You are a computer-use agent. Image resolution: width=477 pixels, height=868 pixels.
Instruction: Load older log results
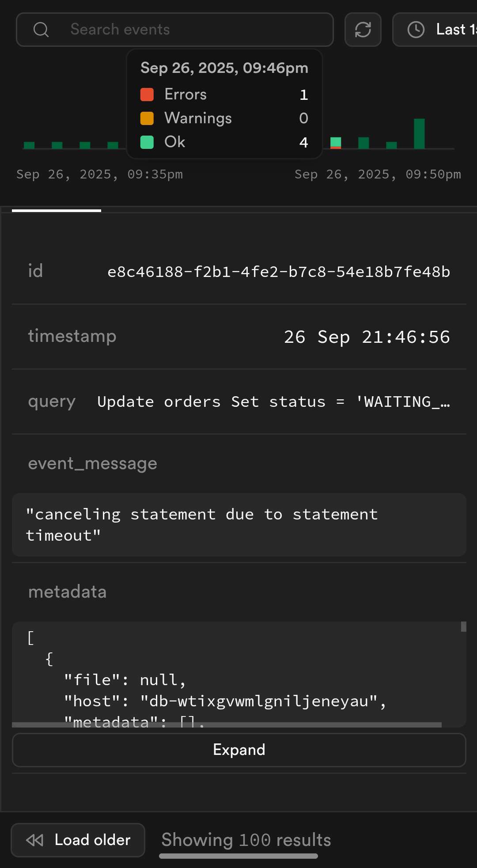click(x=78, y=840)
